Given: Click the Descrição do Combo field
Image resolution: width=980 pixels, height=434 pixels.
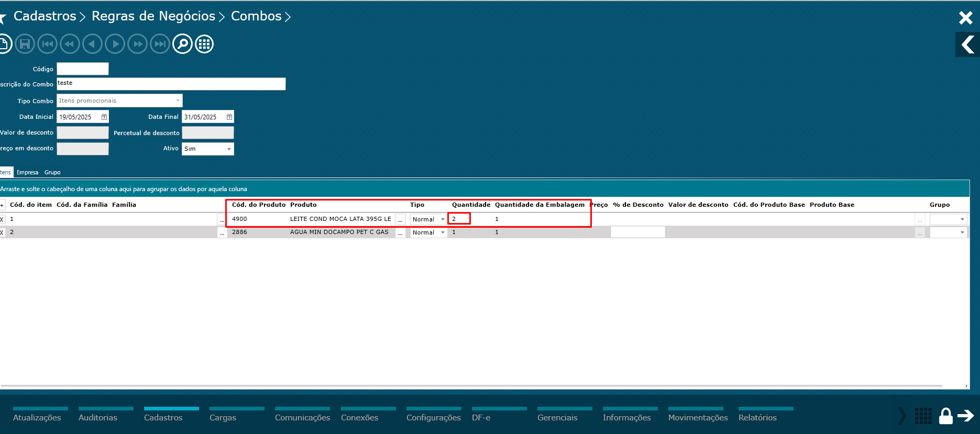Looking at the screenshot, I should 171,84.
